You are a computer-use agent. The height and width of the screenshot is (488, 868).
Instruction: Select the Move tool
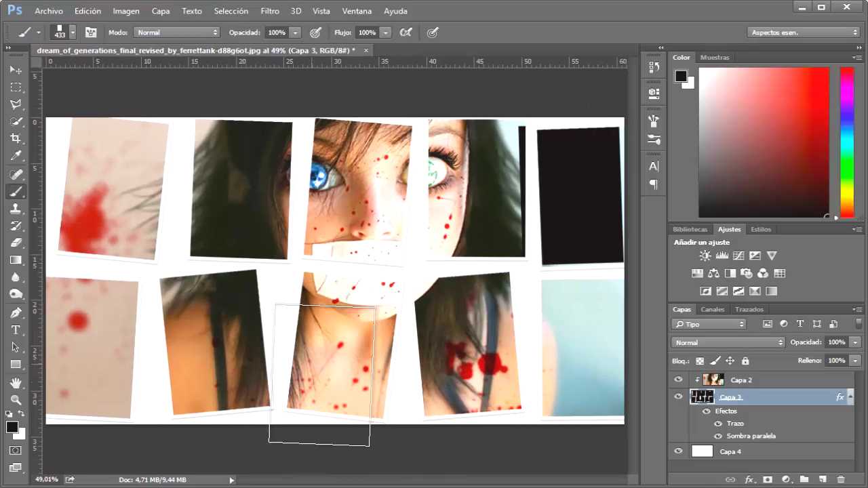coord(16,70)
